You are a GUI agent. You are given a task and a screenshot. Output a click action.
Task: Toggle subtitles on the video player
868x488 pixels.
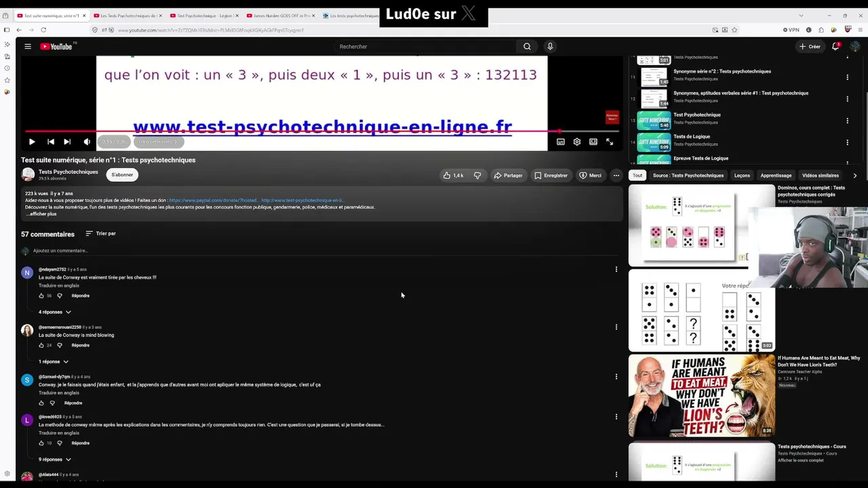(x=561, y=142)
